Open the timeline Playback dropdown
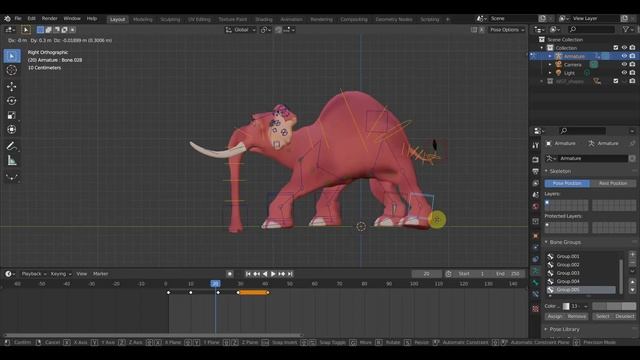The image size is (640, 360). point(34,274)
